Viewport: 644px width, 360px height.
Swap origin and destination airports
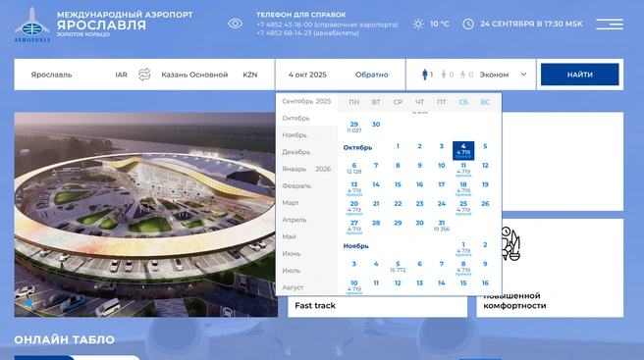(144, 75)
